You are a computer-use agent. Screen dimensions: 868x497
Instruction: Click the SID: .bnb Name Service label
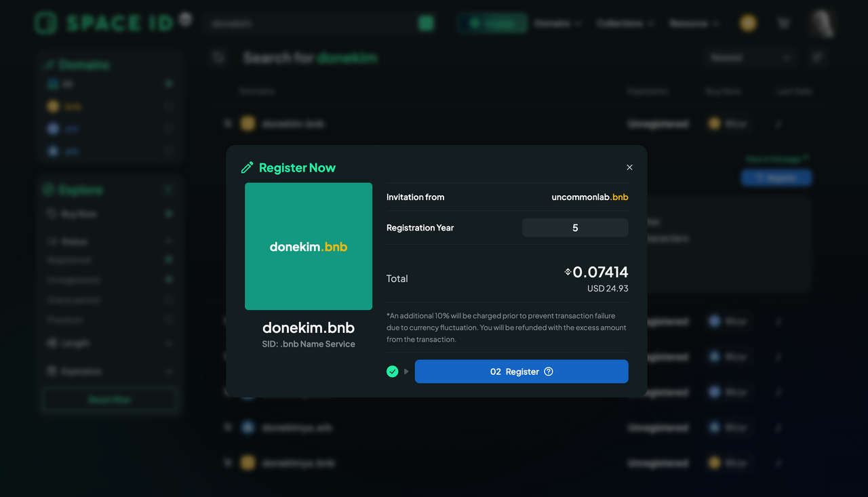coord(309,344)
